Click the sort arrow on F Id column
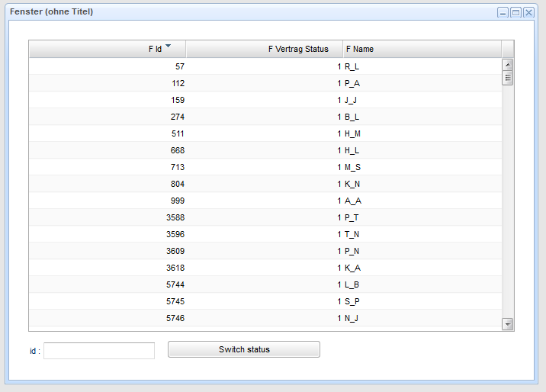 (168, 47)
